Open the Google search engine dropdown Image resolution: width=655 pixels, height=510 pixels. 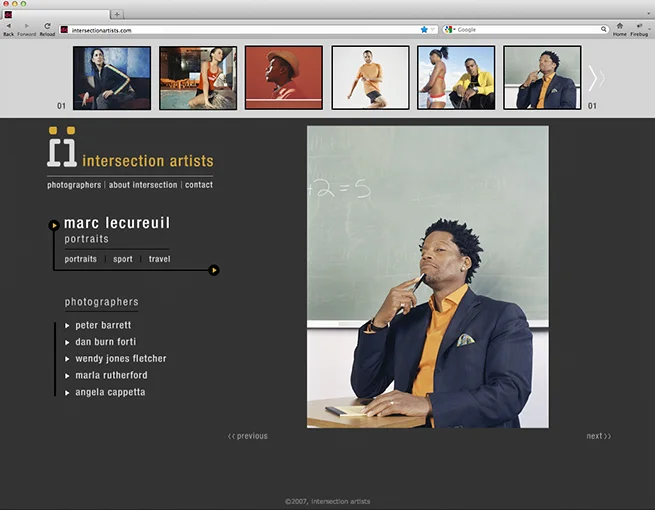tap(450, 30)
